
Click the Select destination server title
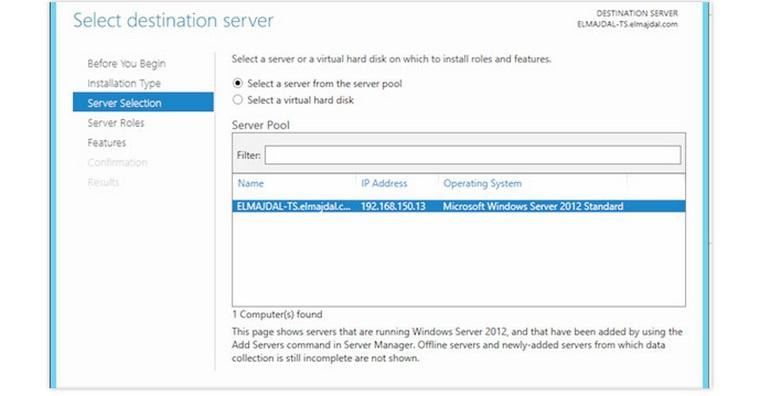tap(173, 21)
